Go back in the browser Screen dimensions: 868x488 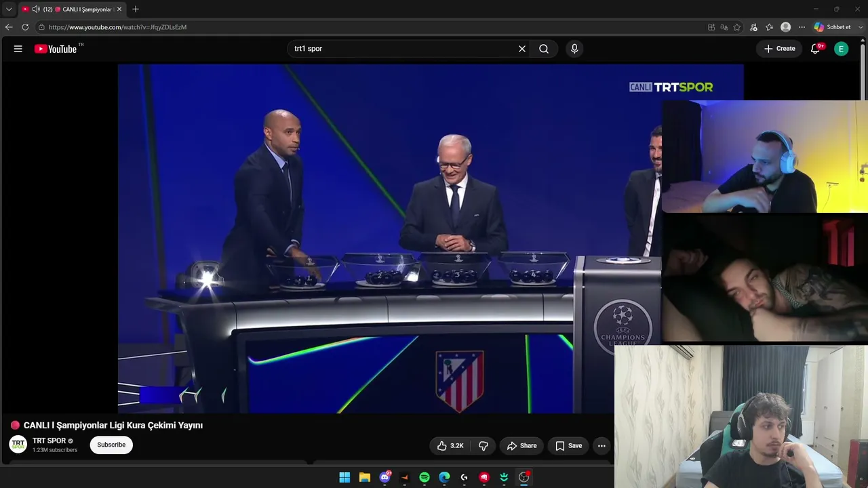9,27
